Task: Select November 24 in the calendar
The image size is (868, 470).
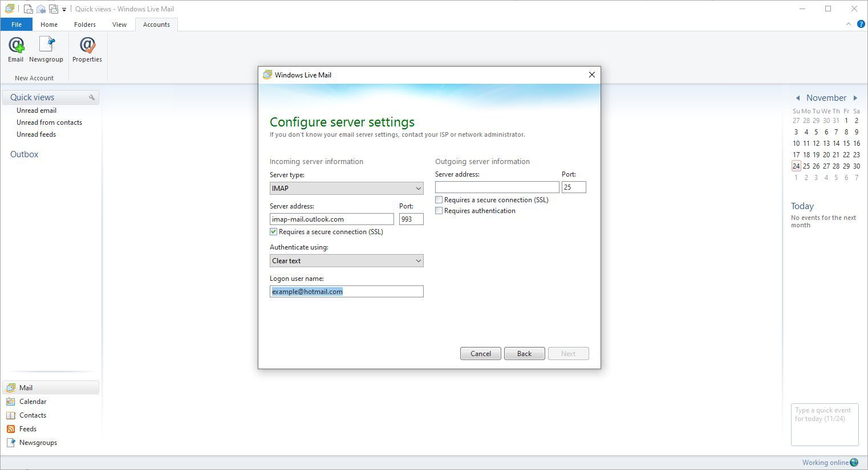Action: (796, 166)
